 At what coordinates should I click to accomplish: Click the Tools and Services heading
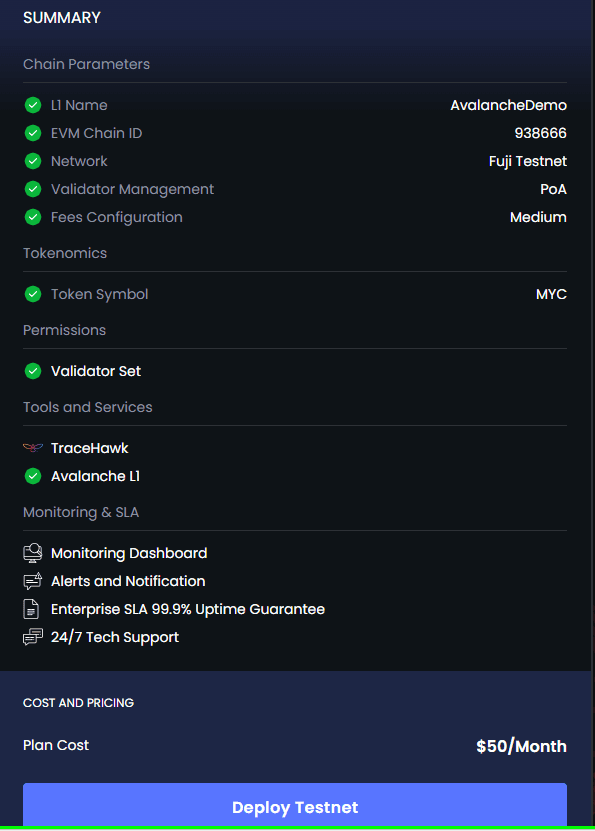coord(87,407)
